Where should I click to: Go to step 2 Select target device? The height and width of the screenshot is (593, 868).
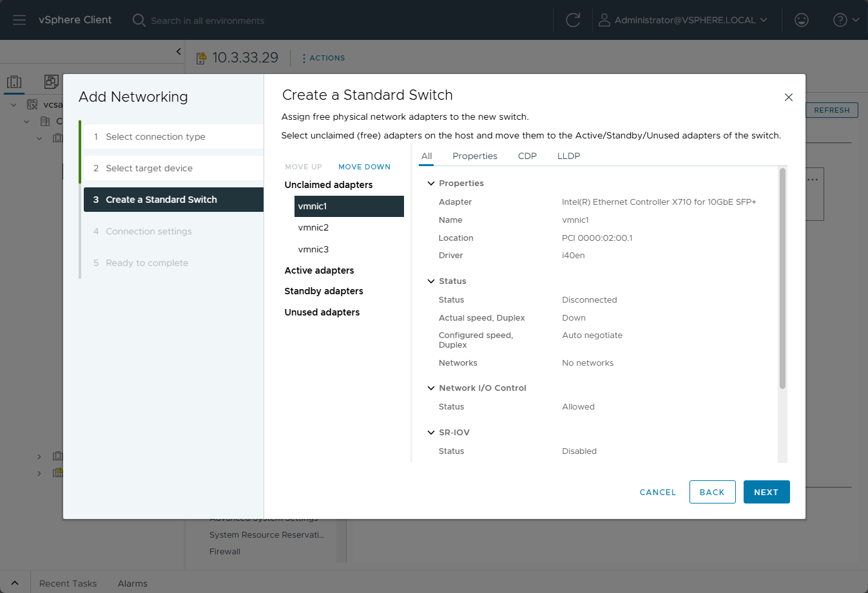point(149,168)
